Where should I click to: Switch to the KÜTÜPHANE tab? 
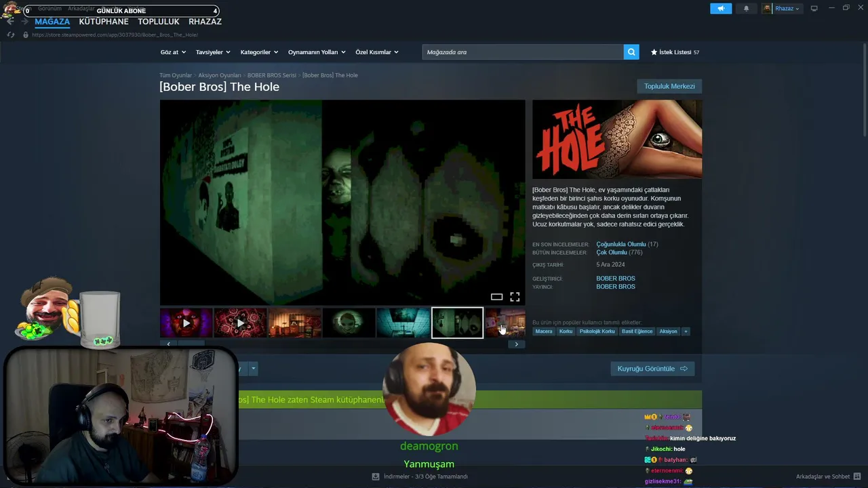[104, 22]
